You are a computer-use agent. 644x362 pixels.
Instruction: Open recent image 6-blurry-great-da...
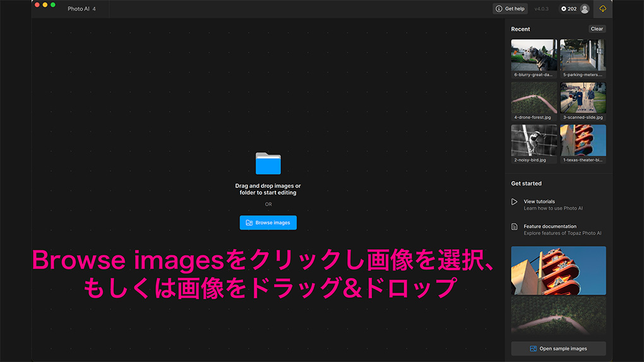pos(534,58)
